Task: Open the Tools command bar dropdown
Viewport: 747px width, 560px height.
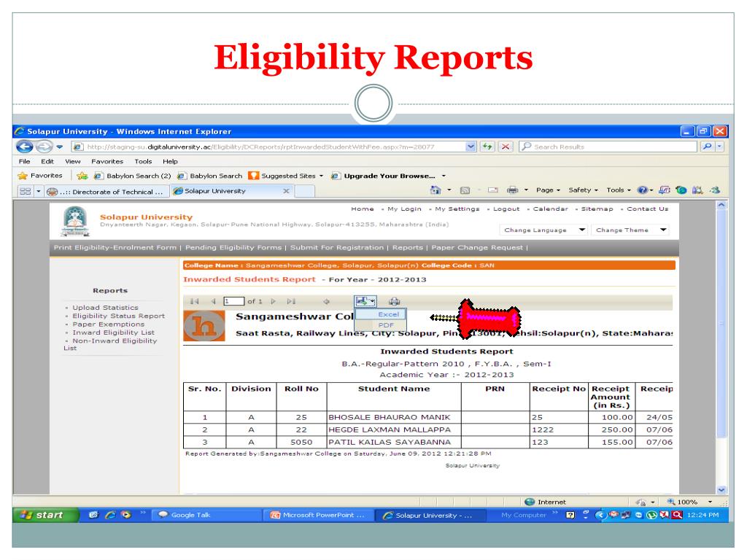Action: click(619, 190)
